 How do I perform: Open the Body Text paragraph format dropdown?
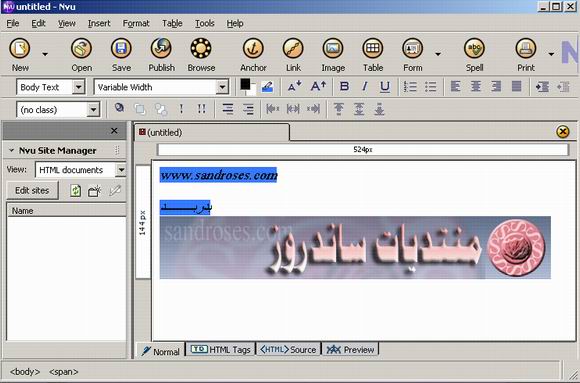tap(78, 87)
